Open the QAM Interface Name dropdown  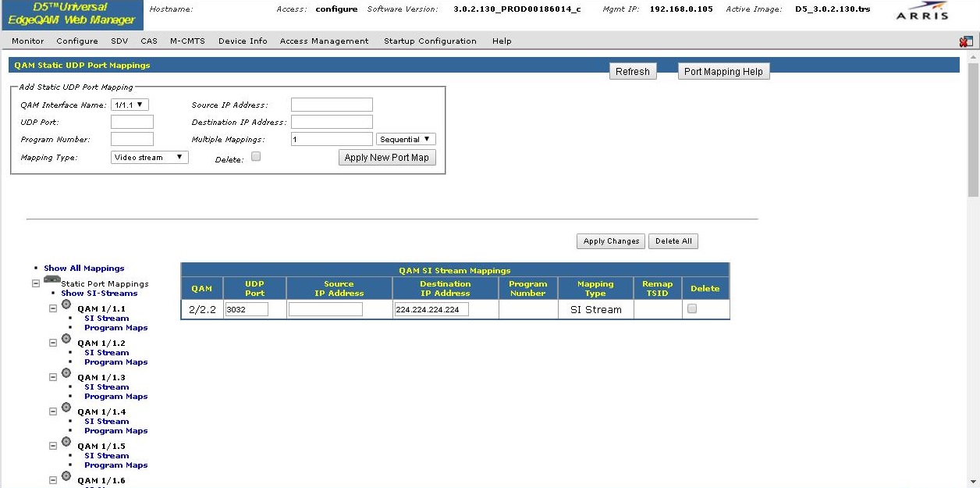tap(130, 104)
